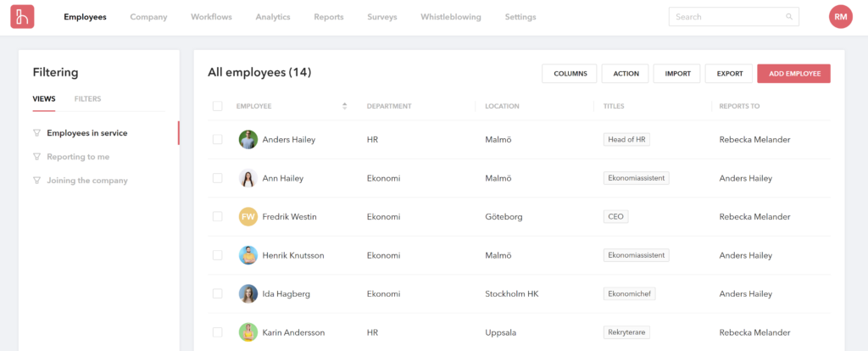Open the ACTION menu
The height and width of the screenshot is (351, 868).
[x=625, y=74]
